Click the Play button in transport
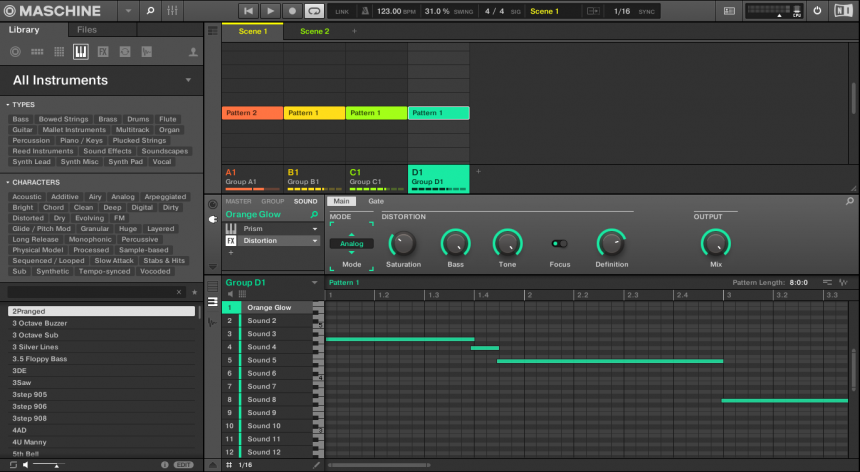 click(271, 11)
